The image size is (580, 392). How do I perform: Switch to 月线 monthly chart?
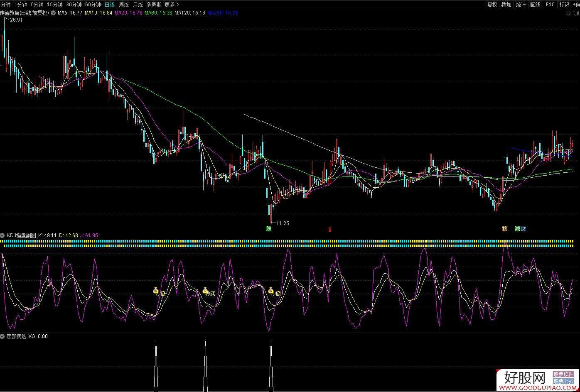tap(138, 5)
